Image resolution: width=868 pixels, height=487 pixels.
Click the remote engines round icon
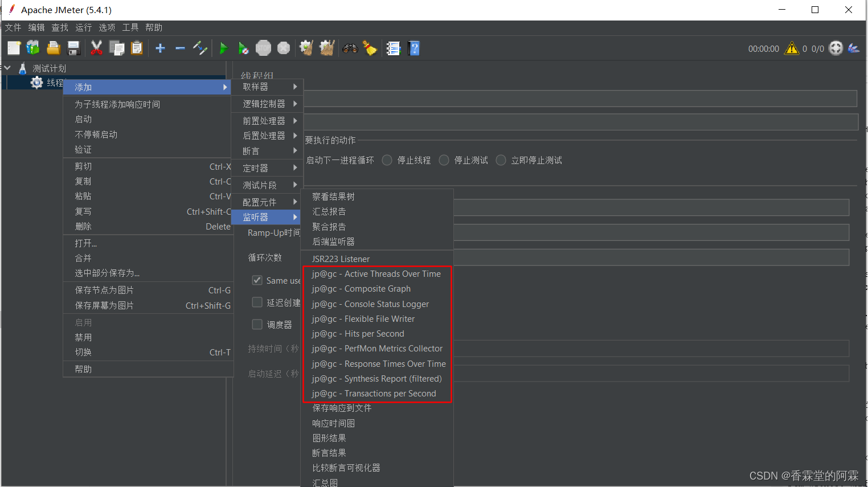pos(836,48)
